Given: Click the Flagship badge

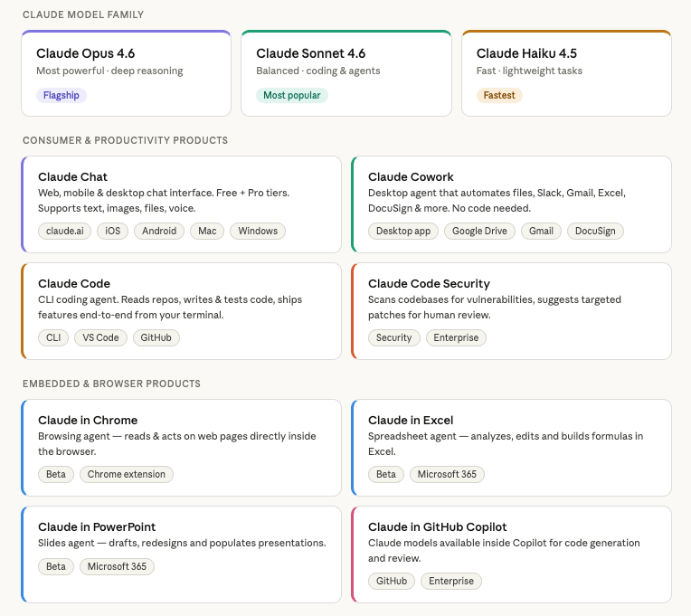Looking at the screenshot, I should 62,95.
